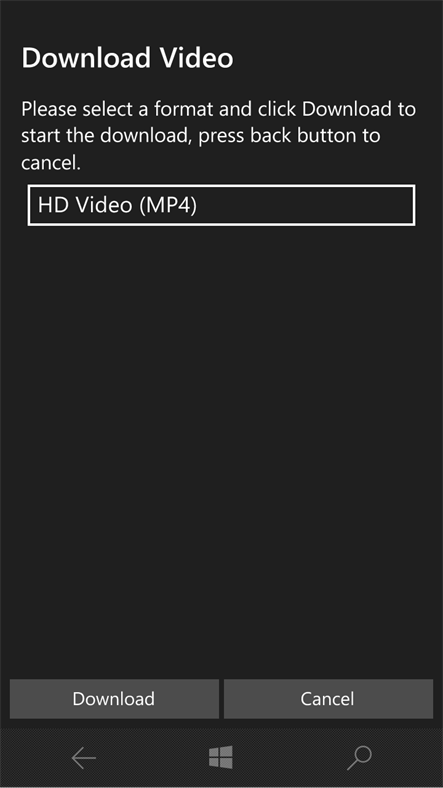
Task: Return home with the Windows icon
Action: (221, 757)
